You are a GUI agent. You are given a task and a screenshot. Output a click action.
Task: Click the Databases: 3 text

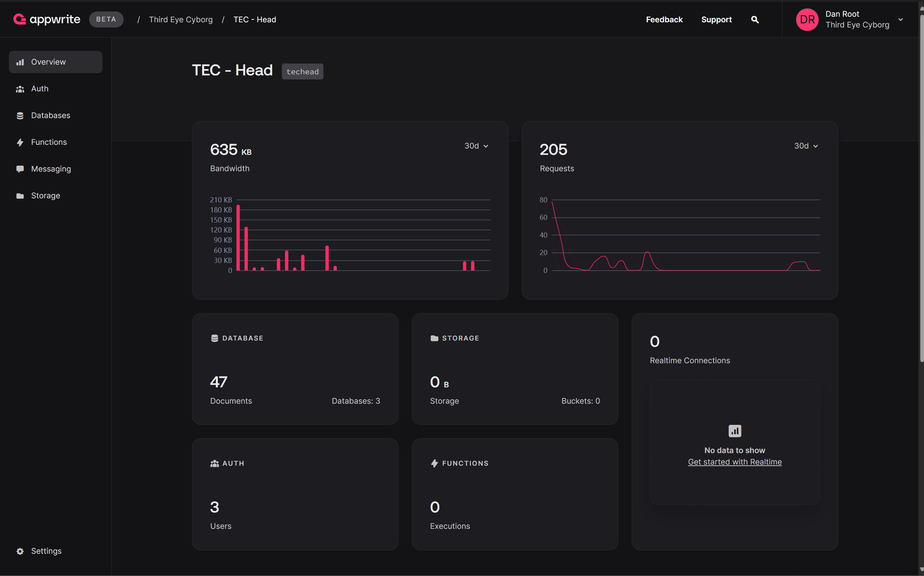[x=356, y=401]
